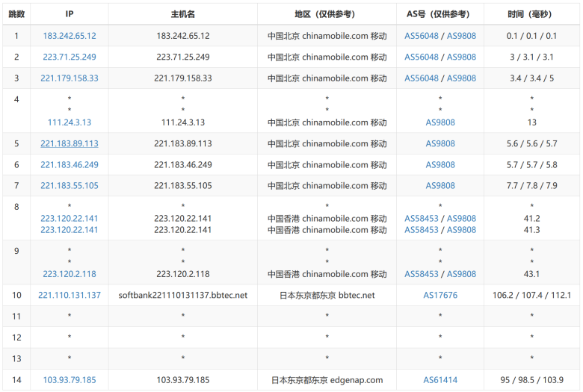This screenshot has height=392, width=583.
Task: Open IP link 221.110.131.137
Action: point(70,295)
